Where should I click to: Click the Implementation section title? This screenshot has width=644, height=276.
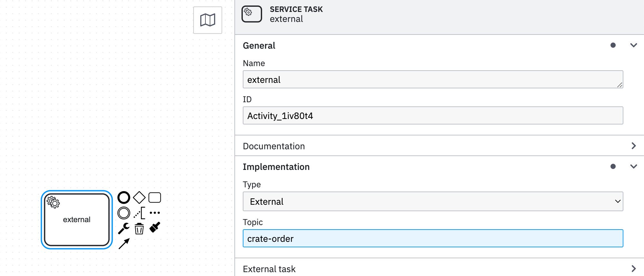tap(276, 167)
